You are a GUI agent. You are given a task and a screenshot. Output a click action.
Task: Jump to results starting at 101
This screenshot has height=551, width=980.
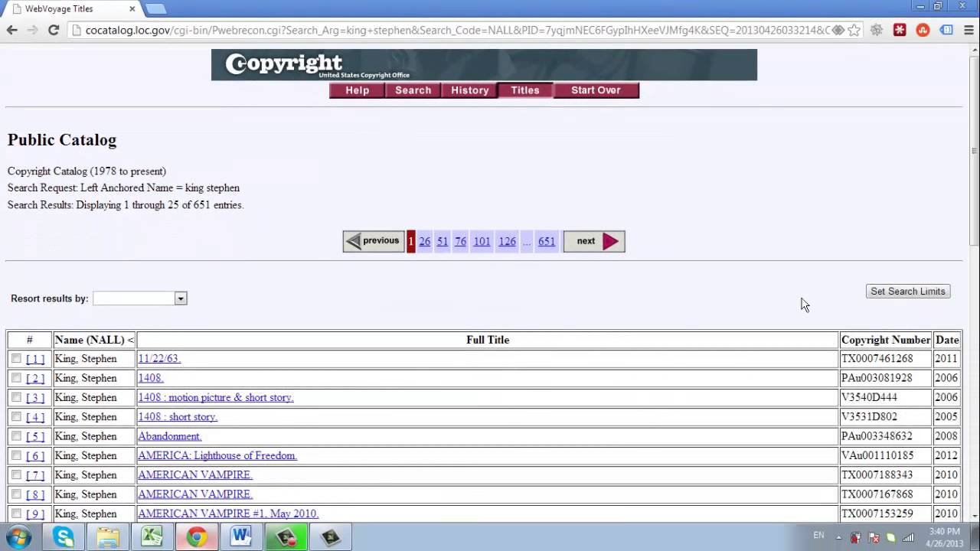tap(482, 241)
